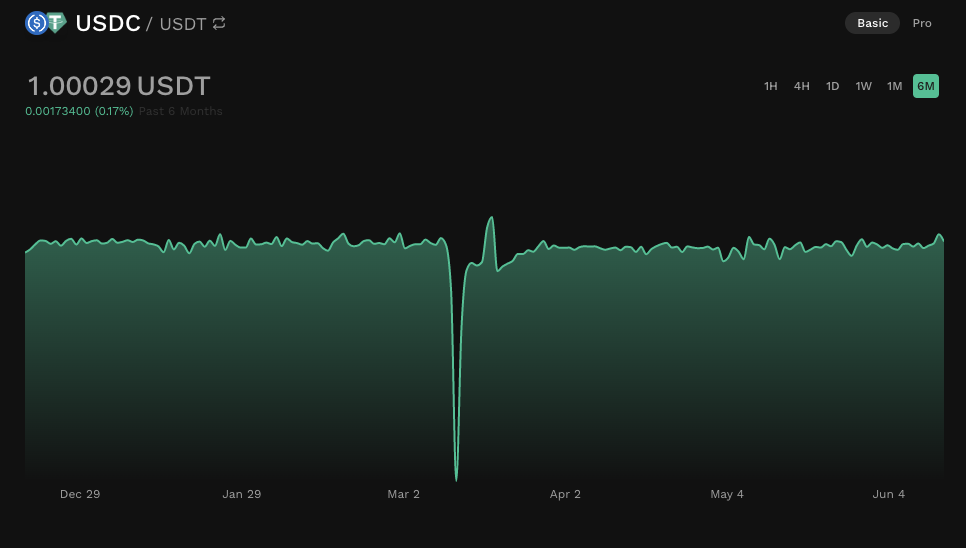Select the 1H timeframe
The height and width of the screenshot is (548, 966).
[771, 86]
